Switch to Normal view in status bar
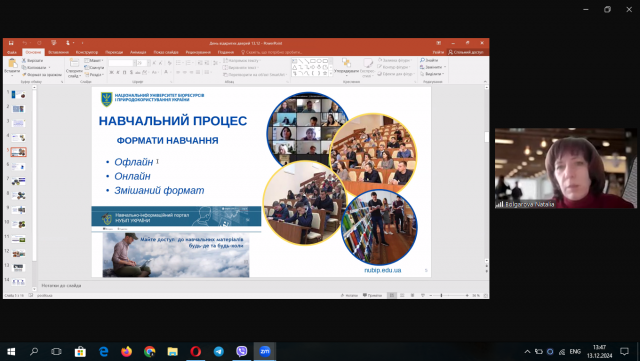The height and width of the screenshot is (361, 640). click(x=391, y=295)
